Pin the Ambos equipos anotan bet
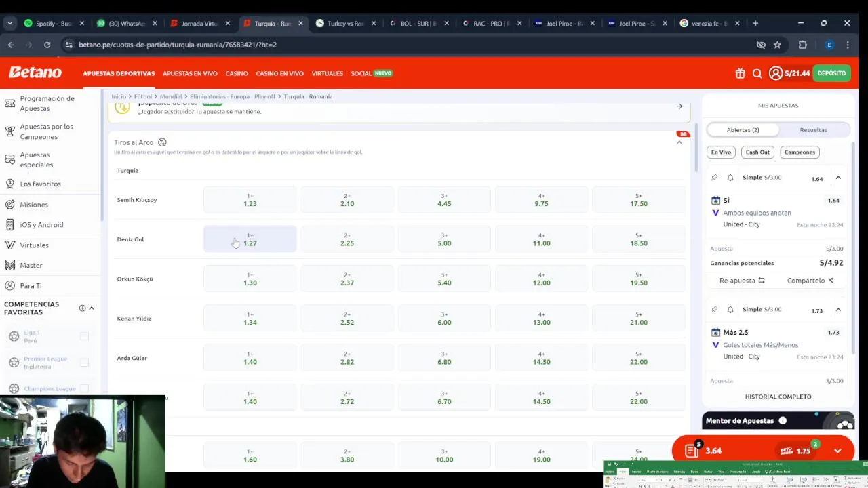This screenshot has height=488, width=868. pyautogui.click(x=714, y=178)
